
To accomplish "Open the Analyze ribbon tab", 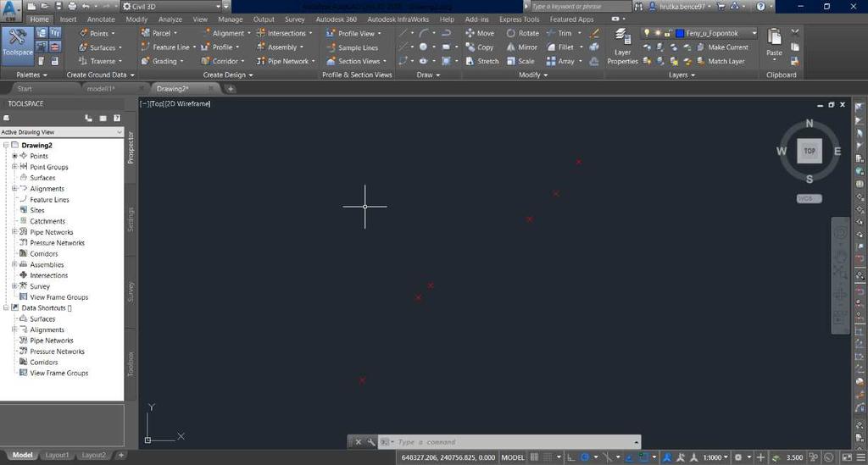I will 170,19.
